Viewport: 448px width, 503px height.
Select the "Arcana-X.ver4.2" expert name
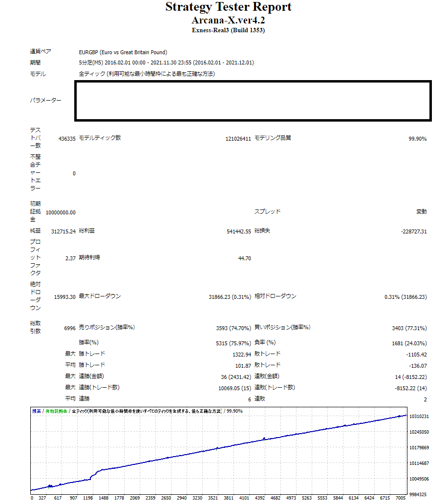point(228,20)
